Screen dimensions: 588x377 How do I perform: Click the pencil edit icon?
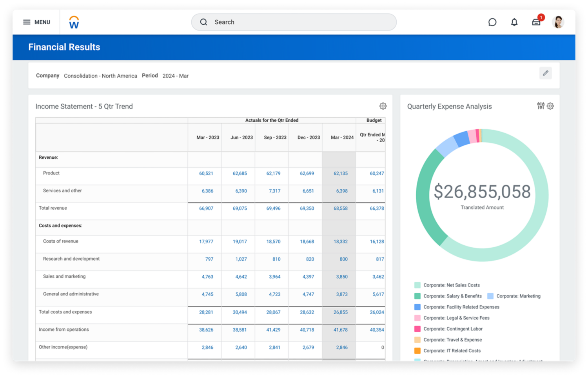point(545,73)
